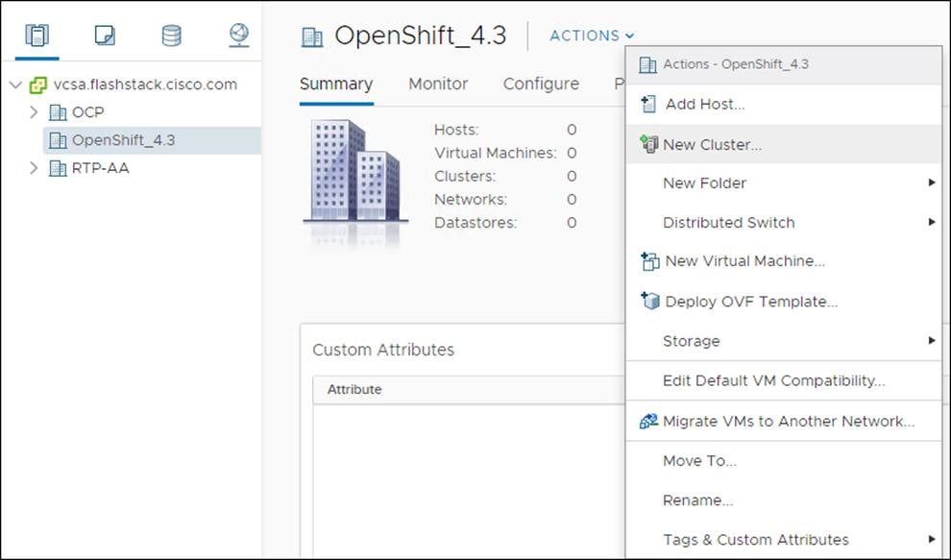Select Tags & Custom Attributes menu entry
This screenshot has width=951, height=560.
click(x=784, y=540)
